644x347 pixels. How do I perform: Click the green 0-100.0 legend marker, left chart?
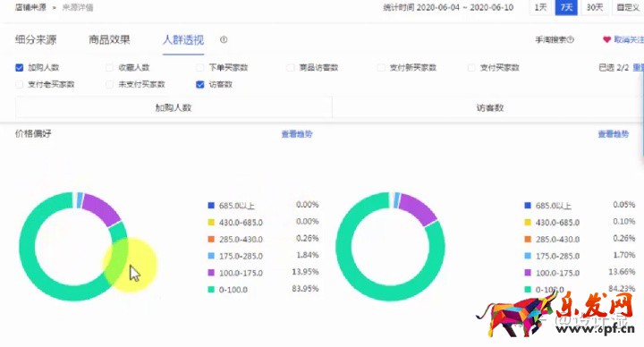[211, 289]
